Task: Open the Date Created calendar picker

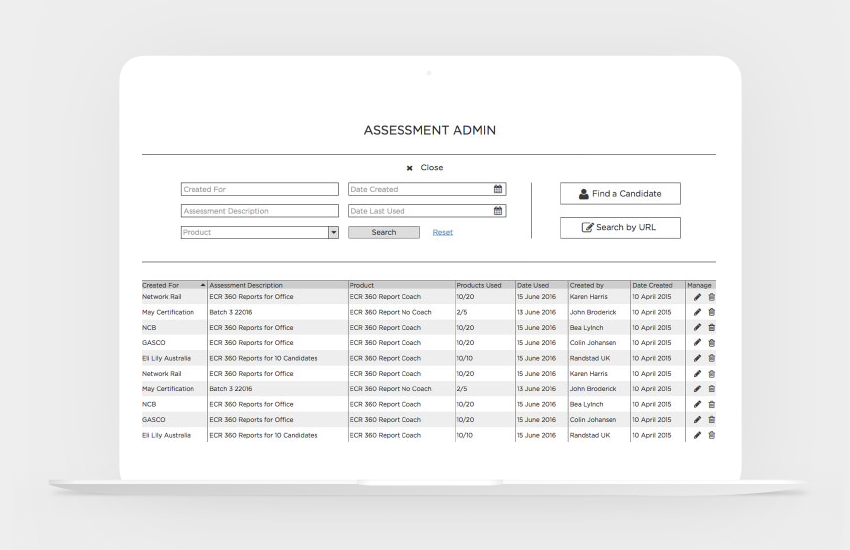Action: click(x=498, y=189)
